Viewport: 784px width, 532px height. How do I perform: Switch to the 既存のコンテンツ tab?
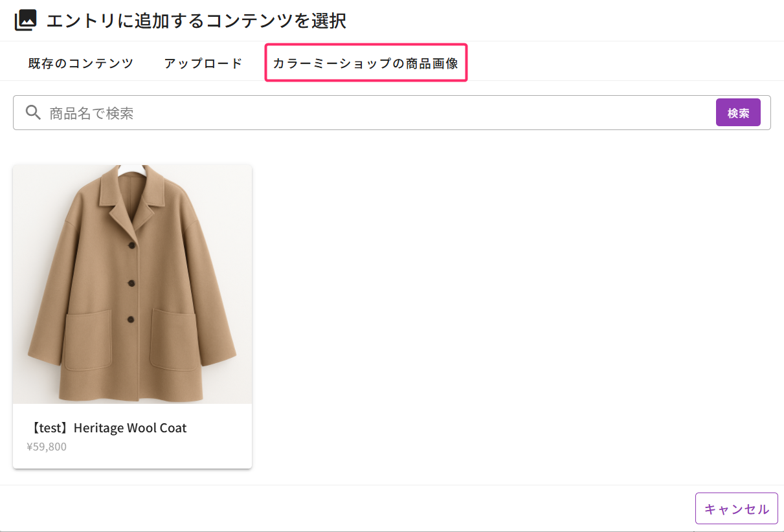pos(81,63)
